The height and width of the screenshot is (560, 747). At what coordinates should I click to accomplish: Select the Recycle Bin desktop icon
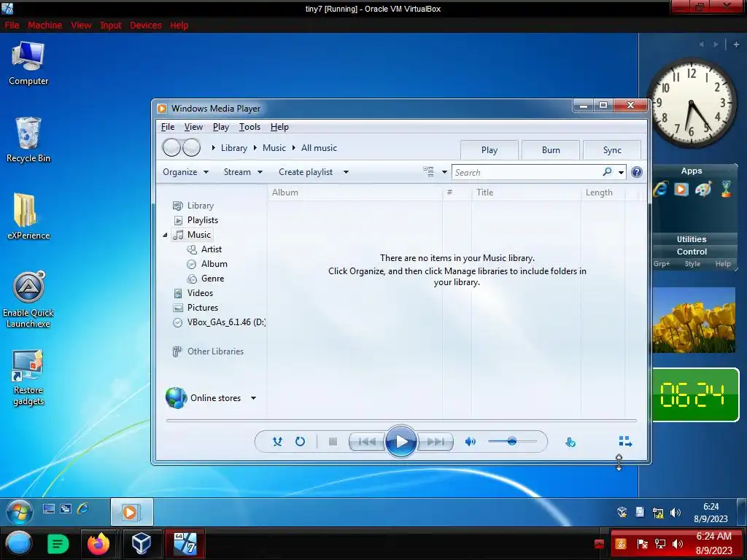[x=28, y=140]
